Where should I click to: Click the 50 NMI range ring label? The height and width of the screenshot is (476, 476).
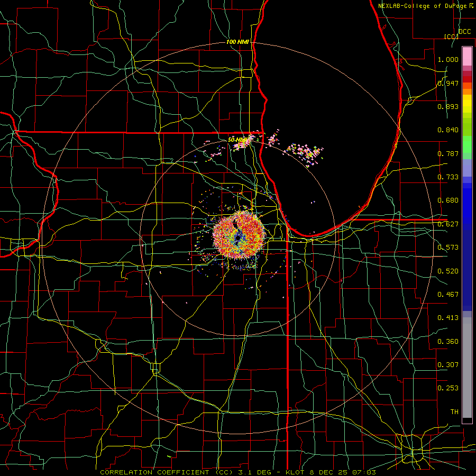click(x=237, y=140)
